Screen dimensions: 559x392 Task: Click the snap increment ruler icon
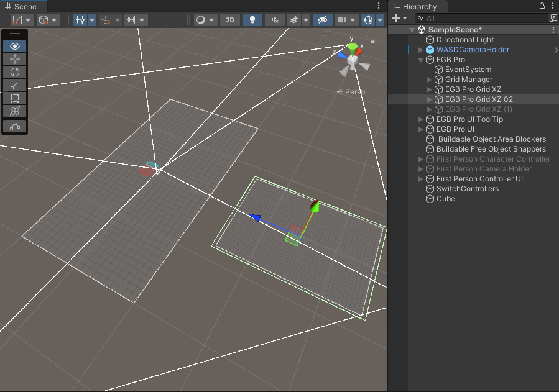(131, 20)
